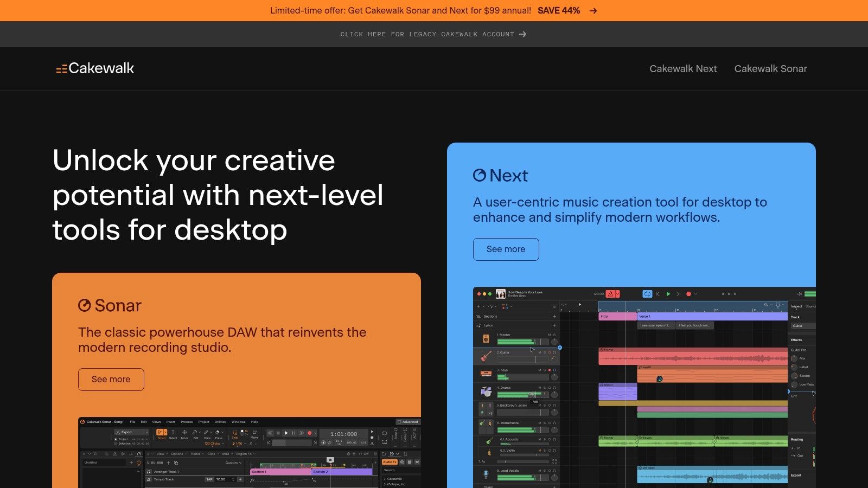
Task: Click the Section 1 arranger block
Action: (x=280, y=472)
